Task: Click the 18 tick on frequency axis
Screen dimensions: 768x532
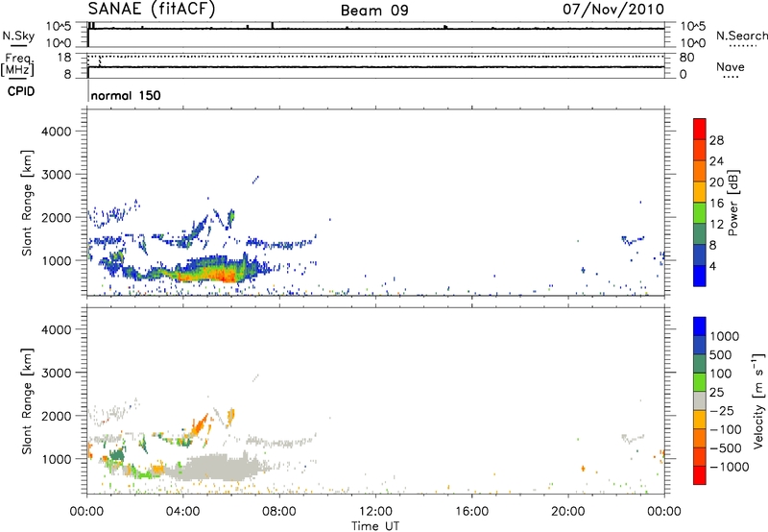Action: [64, 58]
